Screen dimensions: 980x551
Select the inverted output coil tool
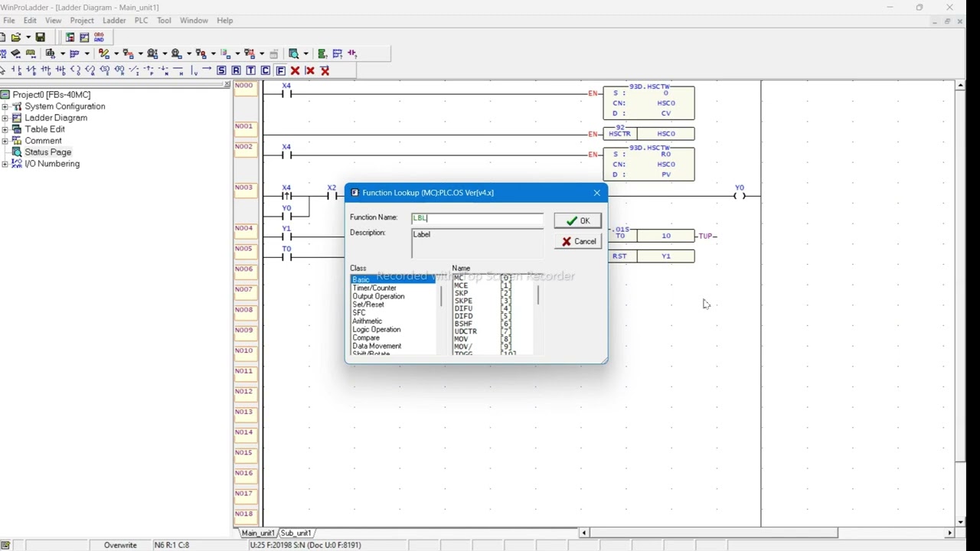coord(90,70)
